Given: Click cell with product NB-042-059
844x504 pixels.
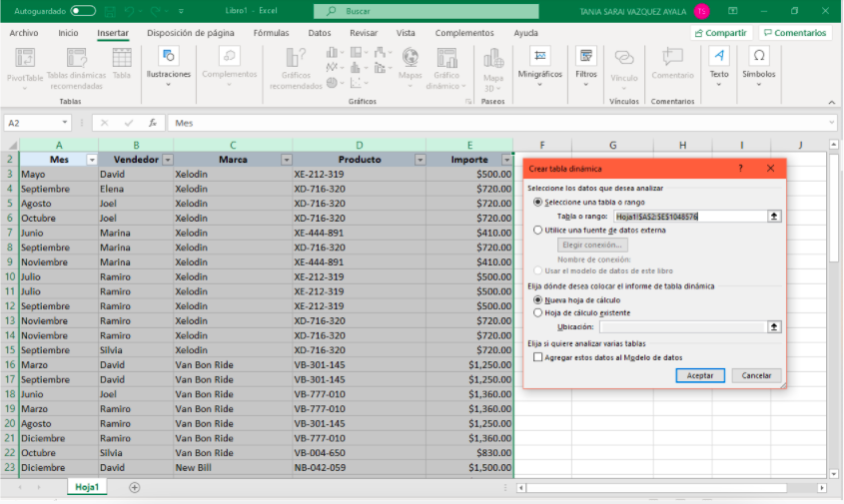Looking at the screenshot, I should 359,467.
